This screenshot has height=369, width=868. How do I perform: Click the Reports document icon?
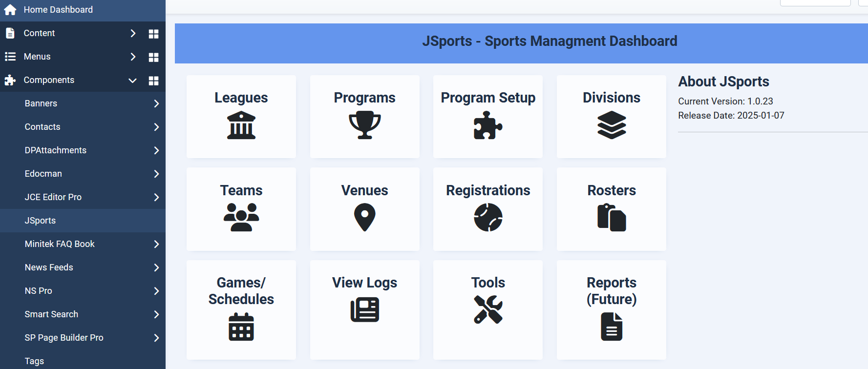pos(612,327)
